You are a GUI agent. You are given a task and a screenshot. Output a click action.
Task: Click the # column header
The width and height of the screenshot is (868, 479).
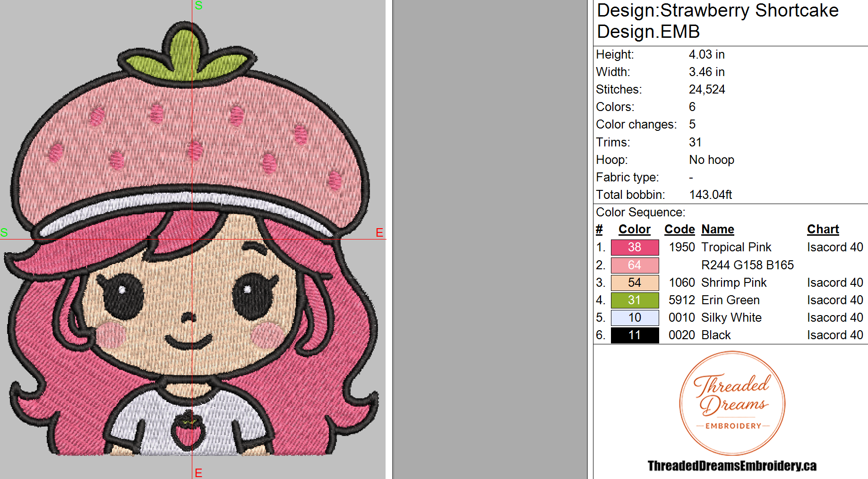599,230
